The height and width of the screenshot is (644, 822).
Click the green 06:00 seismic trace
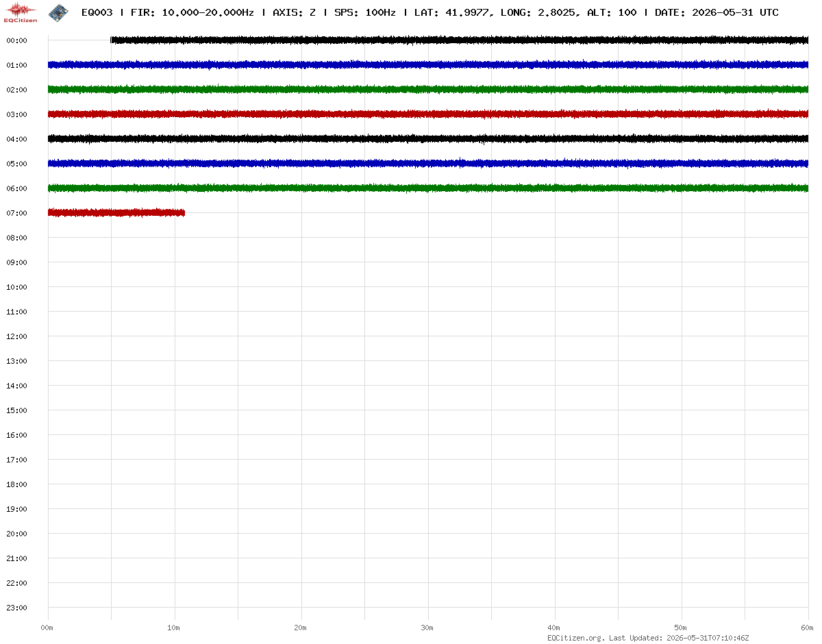pyautogui.click(x=428, y=188)
